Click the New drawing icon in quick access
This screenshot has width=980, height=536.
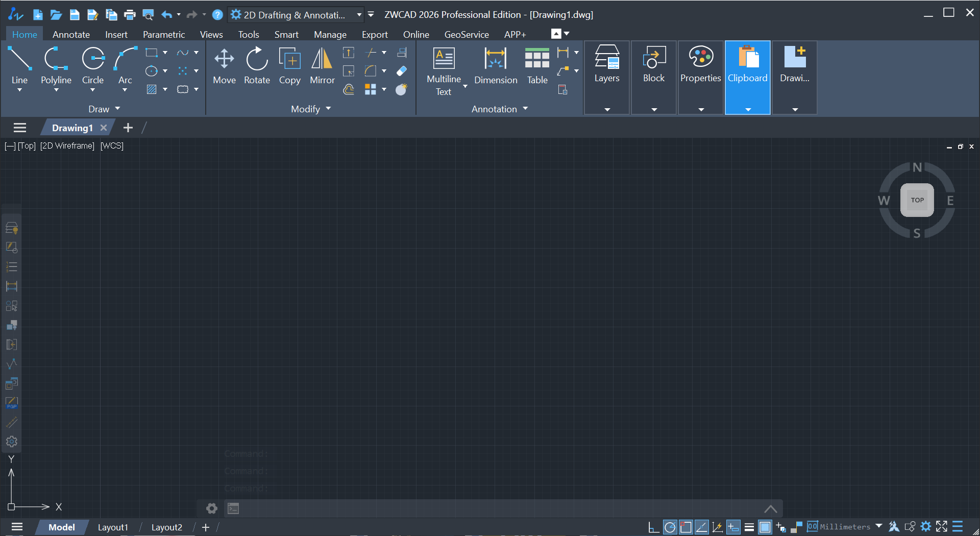pos(37,15)
